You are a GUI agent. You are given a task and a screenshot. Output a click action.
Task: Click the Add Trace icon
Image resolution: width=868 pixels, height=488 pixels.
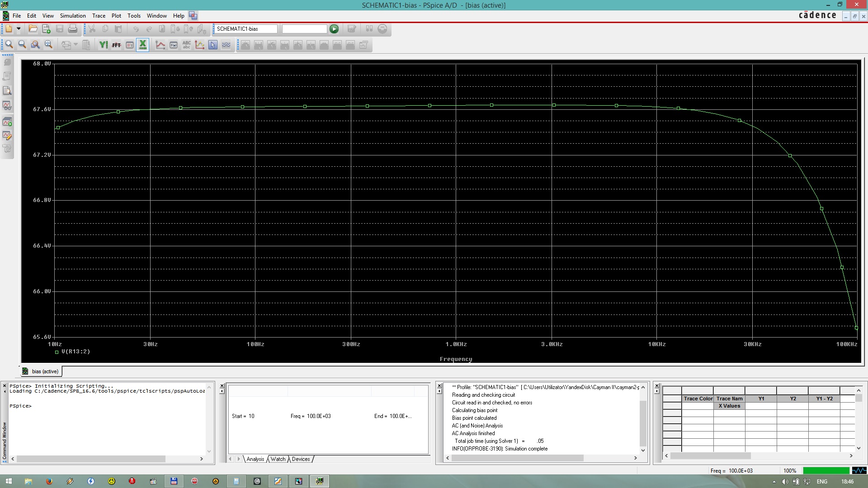click(x=160, y=45)
